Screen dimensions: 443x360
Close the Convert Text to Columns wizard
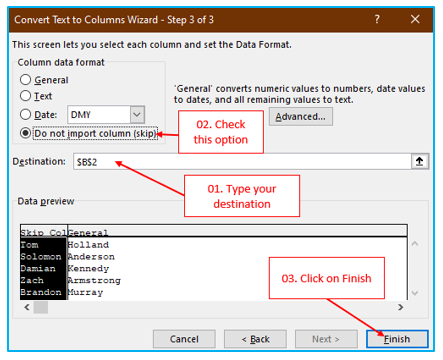[415, 19]
